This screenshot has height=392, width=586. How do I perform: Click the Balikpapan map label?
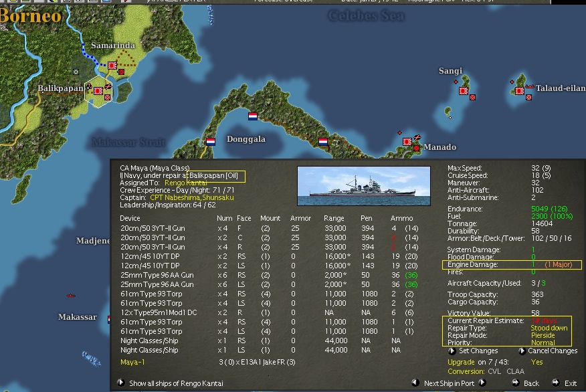pos(61,88)
